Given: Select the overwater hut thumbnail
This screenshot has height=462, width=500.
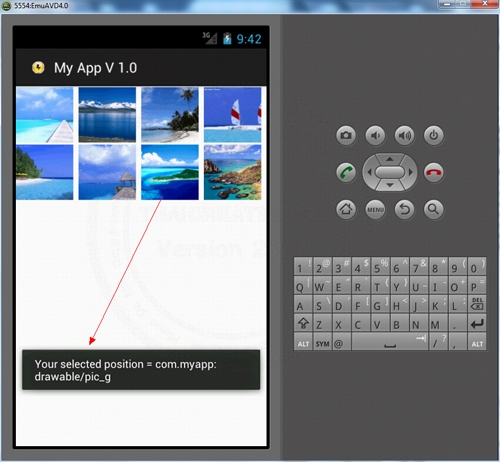Looking at the screenshot, I should pyautogui.click(x=107, y=172).
